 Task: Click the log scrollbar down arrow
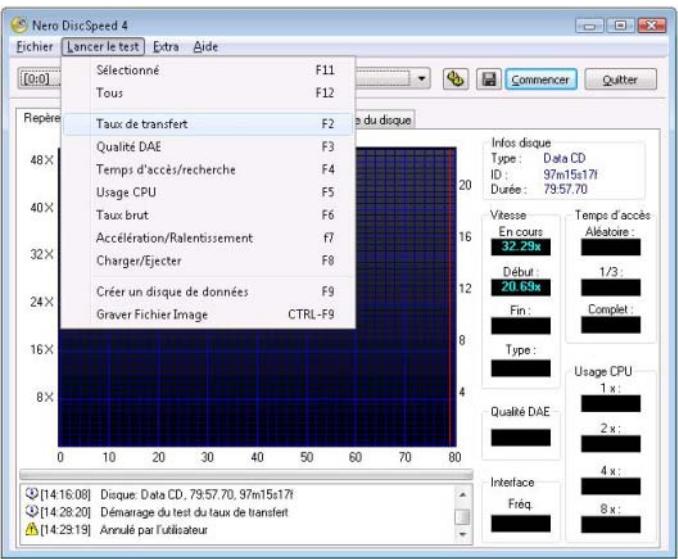tap(463, 533)
